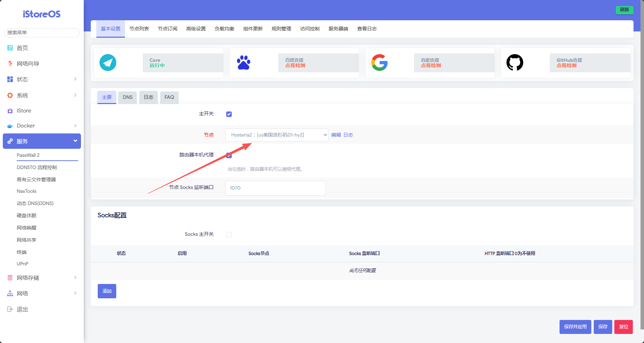The width and height of the screenshot is (644, 343).
Task: Click the 编辑 link next to node
Action: pos(336,135)
